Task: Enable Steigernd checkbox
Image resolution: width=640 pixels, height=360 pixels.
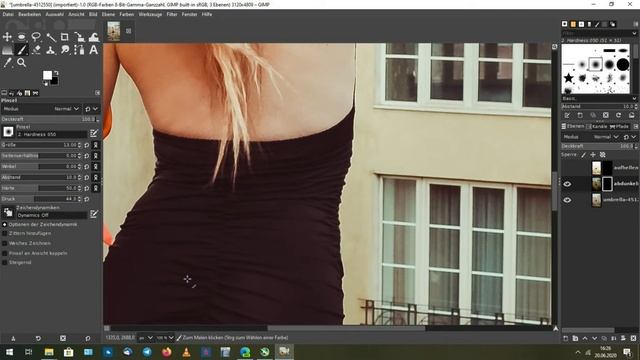Action: click(x=4, y=262)
